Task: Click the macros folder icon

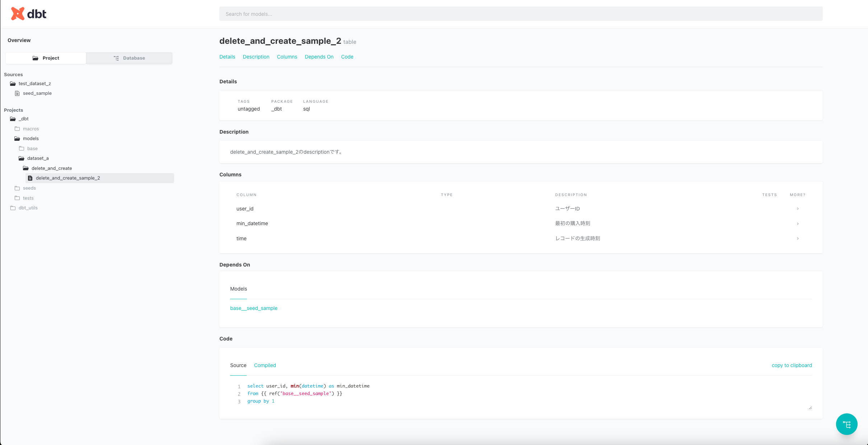Action: pyautogui.click(x=17, y=129)
